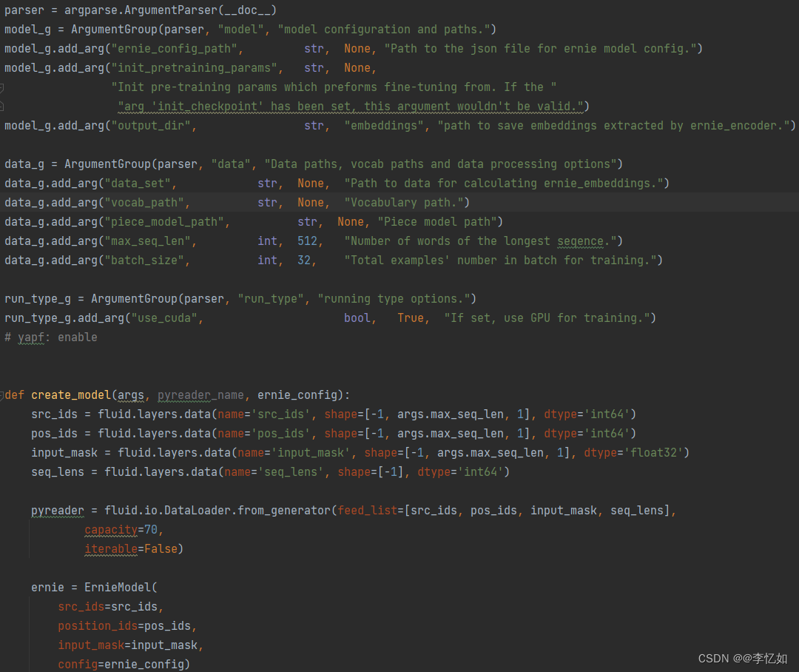Click the "model configuration and paths." string
Image resolution: width=799 pixels, height=672 pixels.
(384, 30)
